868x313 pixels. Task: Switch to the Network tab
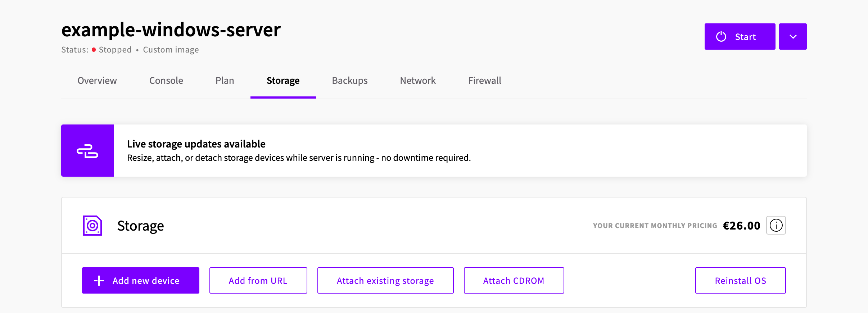tap(418, 81)
